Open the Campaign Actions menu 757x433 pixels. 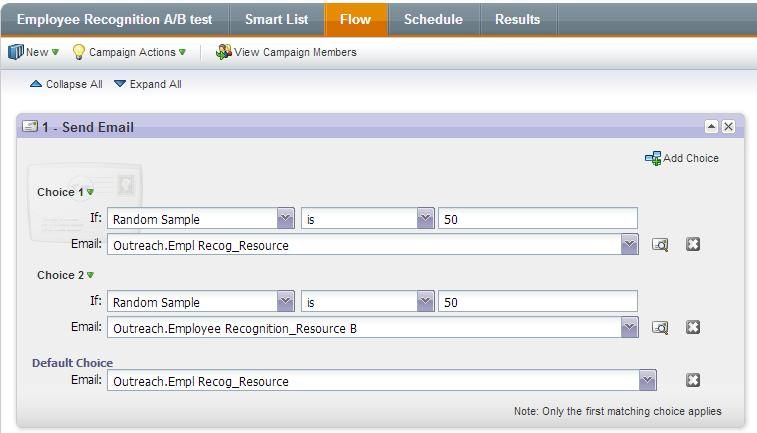pyautogui.click(x=130, y=52)
